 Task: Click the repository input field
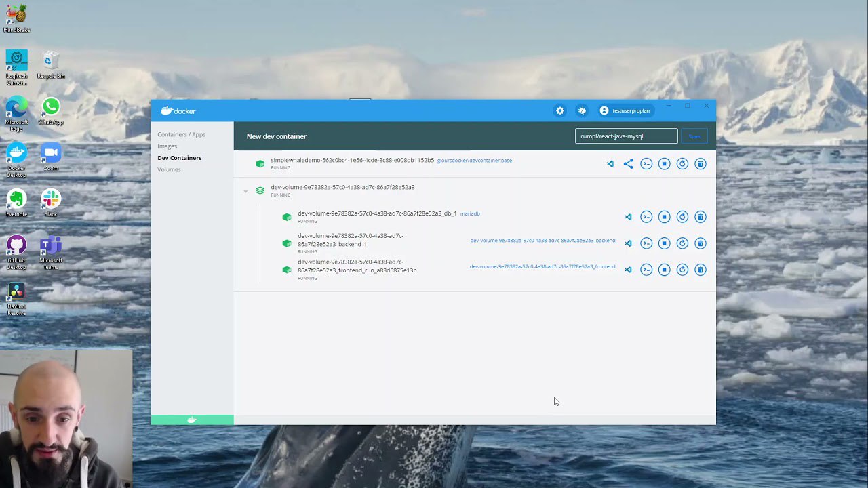pyautogui.click(x=625, y=136)
